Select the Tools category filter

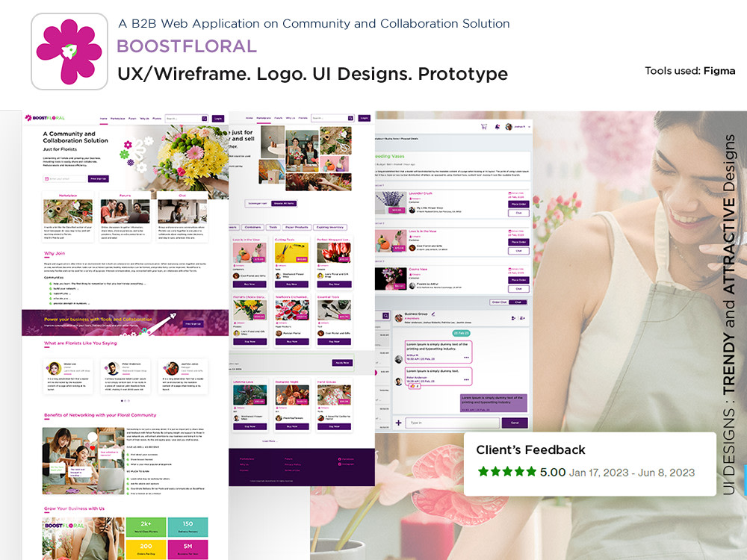tap(273, 227)
